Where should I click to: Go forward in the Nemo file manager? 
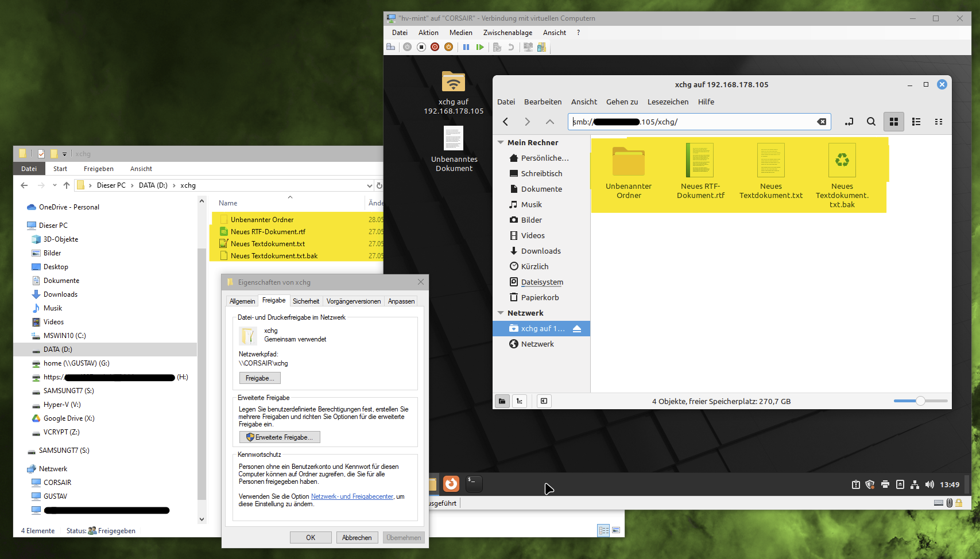click(x=528, y=122)
